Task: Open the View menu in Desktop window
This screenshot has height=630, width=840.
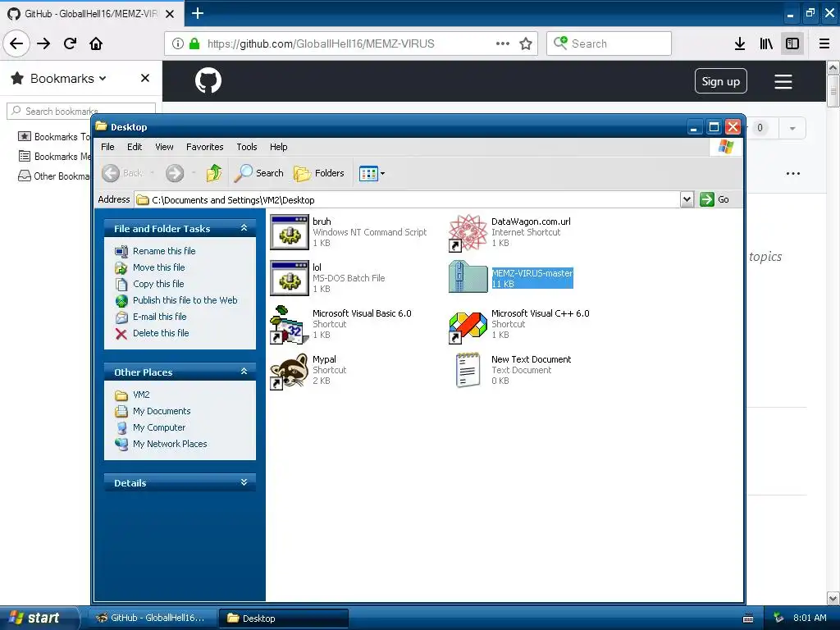Action: pos(164,147)
